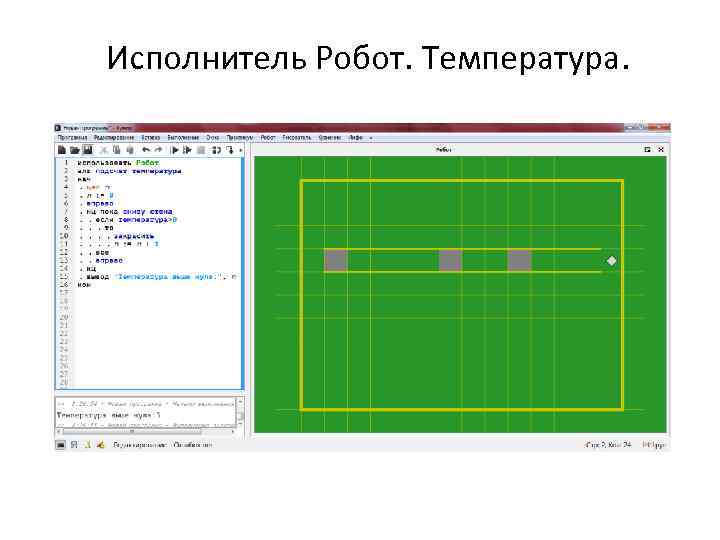720x540 pixels.
Task: Click the Save floppy disk icon
Action: 87,150
